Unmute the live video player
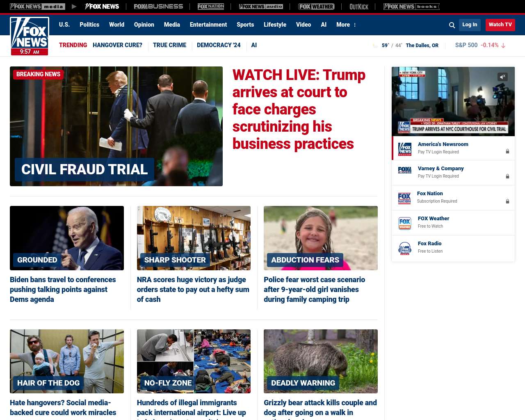Viewport: 525px width, 420px height. [502, 77]
